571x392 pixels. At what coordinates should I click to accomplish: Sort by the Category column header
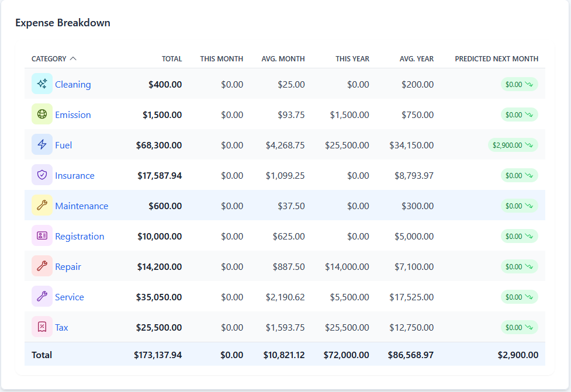tap(54, 58)
